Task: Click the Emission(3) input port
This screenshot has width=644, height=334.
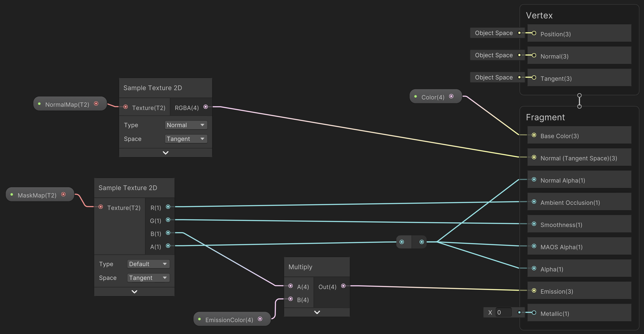Action: point(534,291)
